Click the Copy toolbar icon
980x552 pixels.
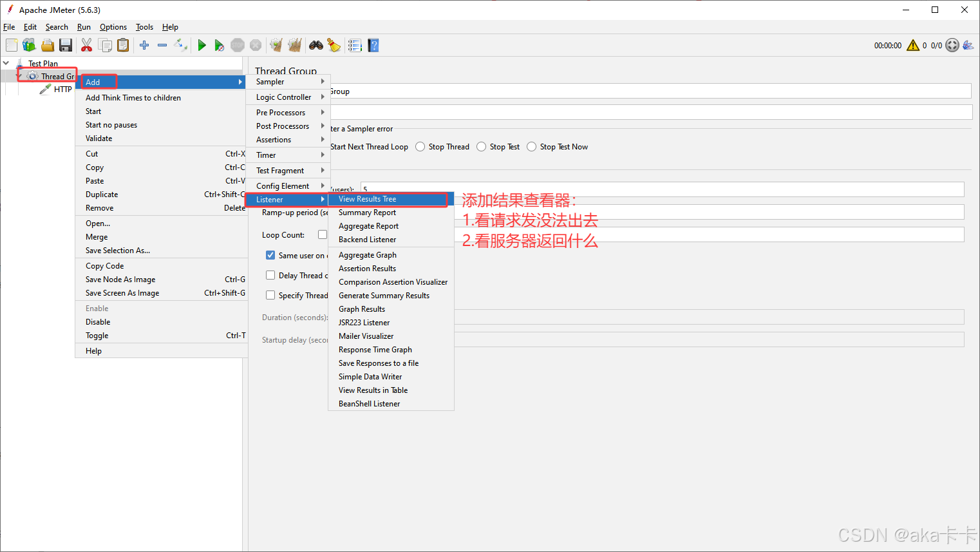point(104,45)
